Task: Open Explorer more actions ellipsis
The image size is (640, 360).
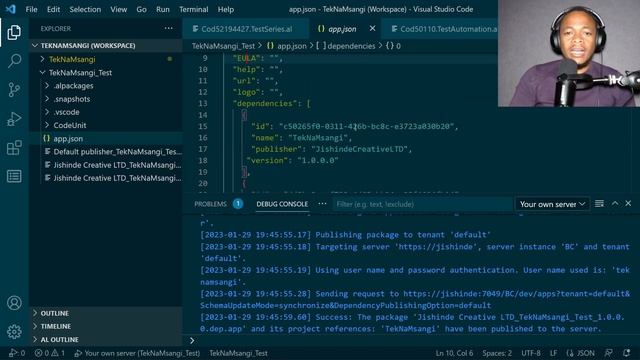Action: tap(169, 29)
